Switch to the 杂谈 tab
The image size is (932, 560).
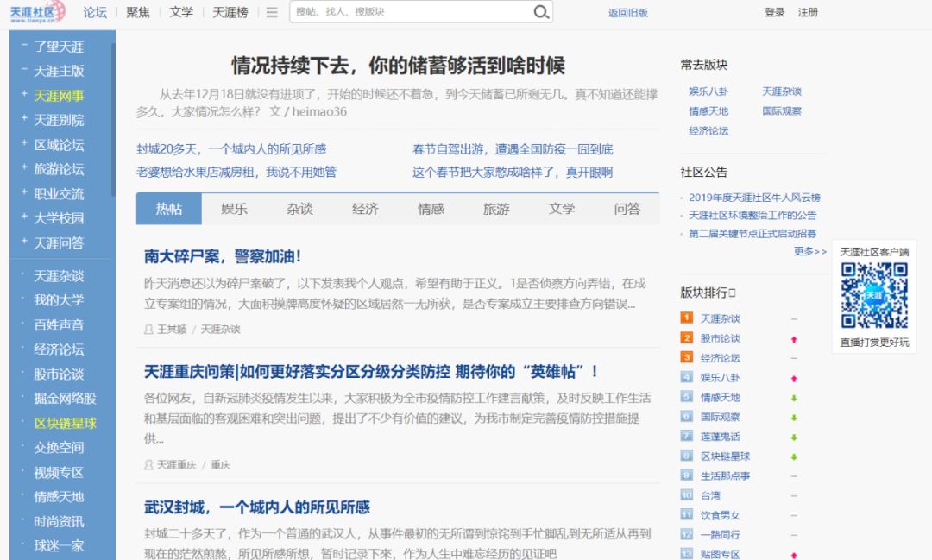299,209
